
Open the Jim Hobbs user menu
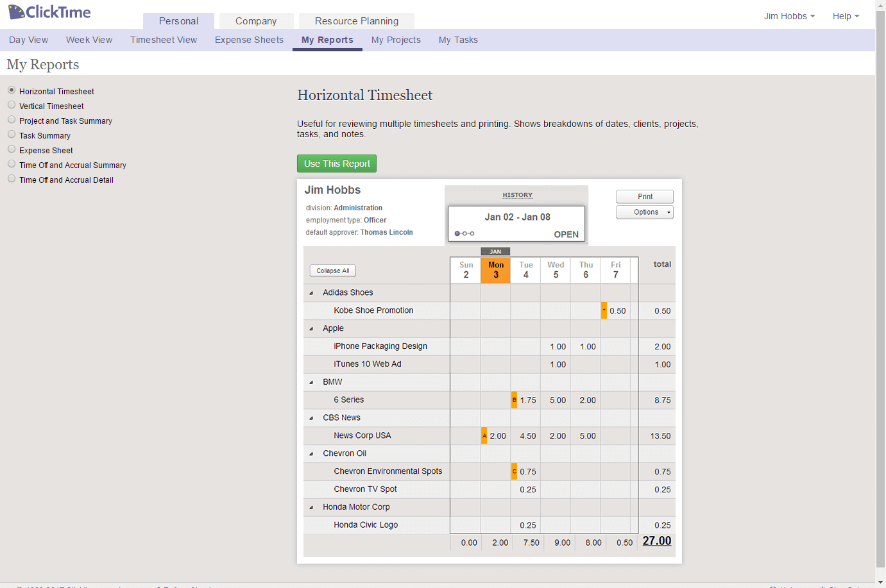(789, 15)
